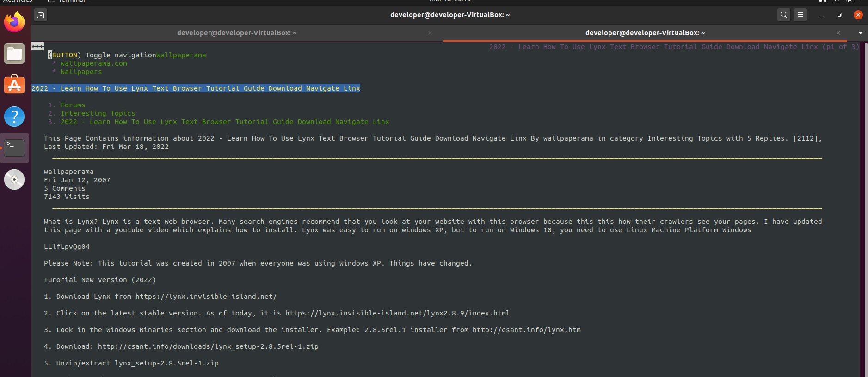
Task: Click the 'LLlfLpvQg04' video id text
Action: [67, 247]
